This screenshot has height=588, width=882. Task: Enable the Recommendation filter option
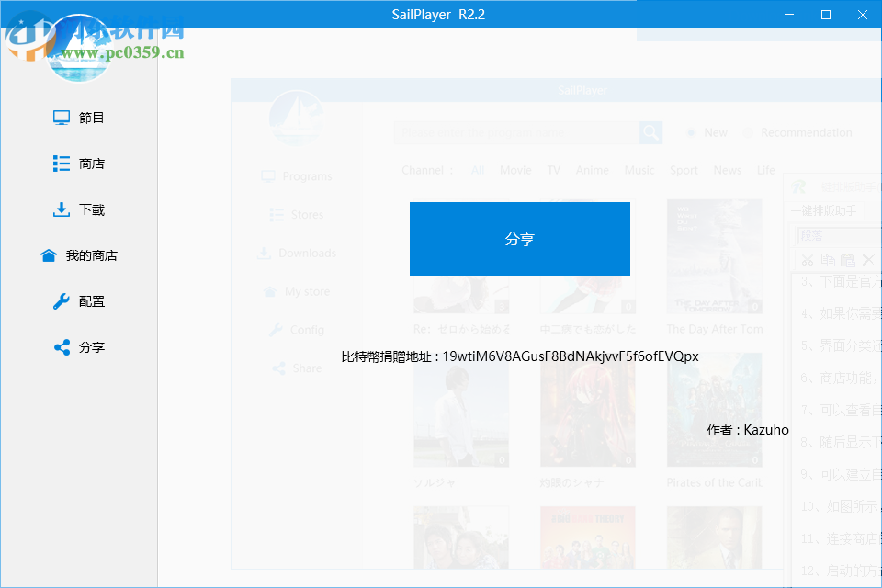[746, 132]
